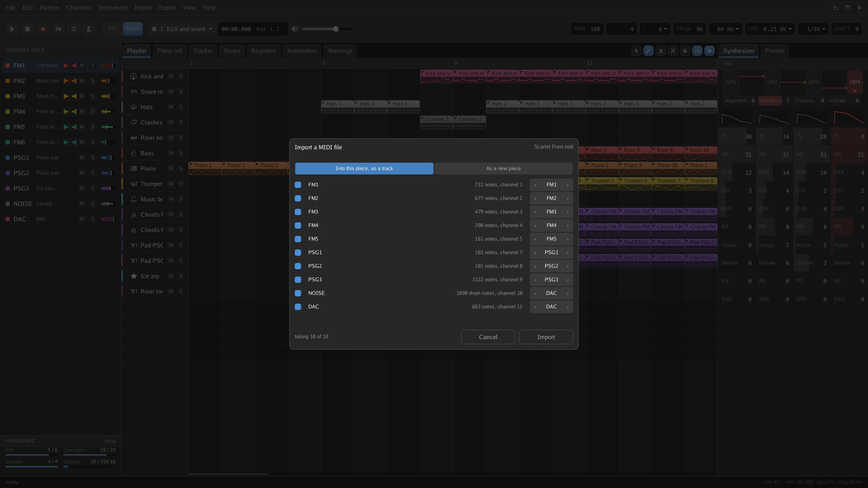Uncheck the DAC track checkbox in dialog
Image resolution: width=868 pixels, height=488 pixels.
pyautogui.click(x=298, y=307)
